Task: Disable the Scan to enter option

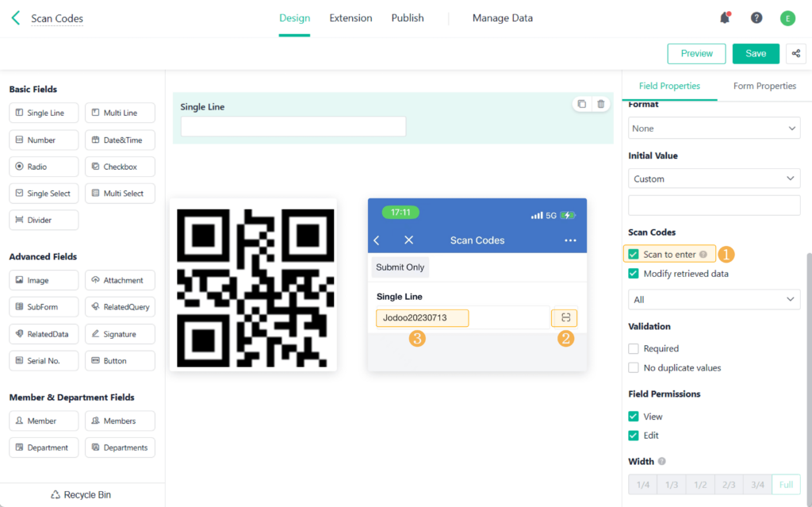Action: coord(633,253)
